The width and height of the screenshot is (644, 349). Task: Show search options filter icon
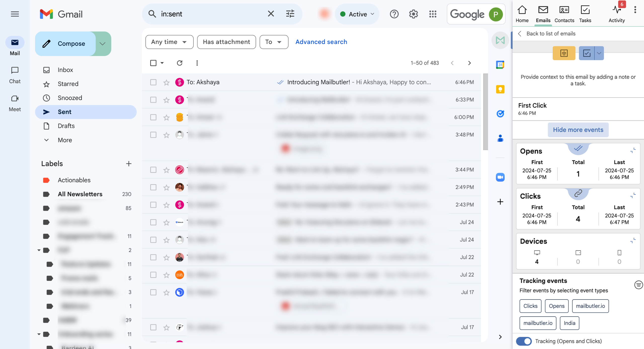click(290, 14)
